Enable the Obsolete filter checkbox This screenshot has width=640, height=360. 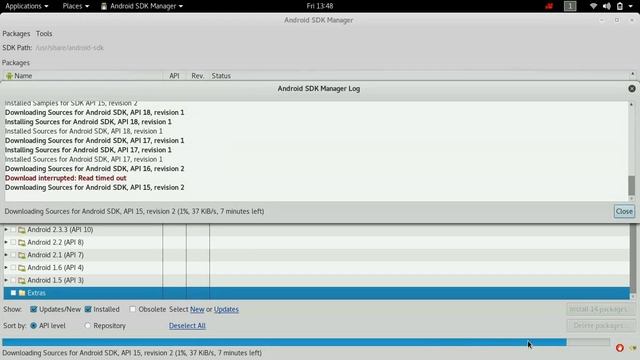click(x=132, y=309)
